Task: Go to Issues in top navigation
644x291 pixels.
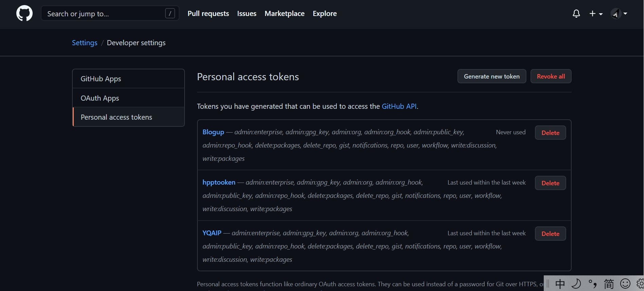Action: click(x=247, y=14)
